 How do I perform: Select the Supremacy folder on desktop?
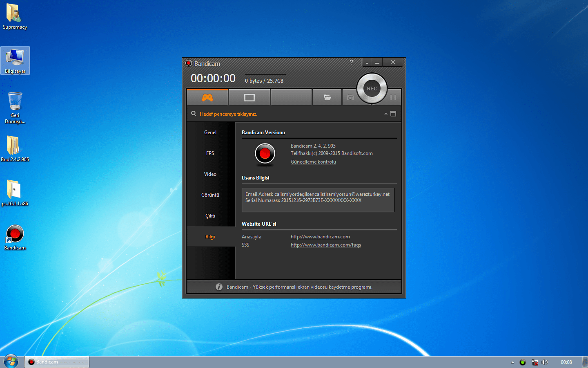click(15, 17)
